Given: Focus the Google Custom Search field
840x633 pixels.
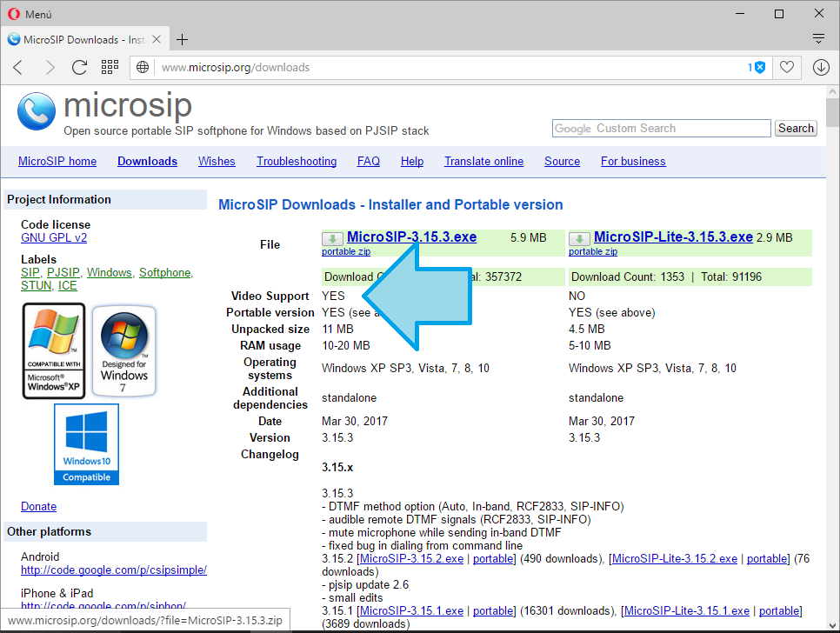Looking at the screenshot, I should pos(661,129).
